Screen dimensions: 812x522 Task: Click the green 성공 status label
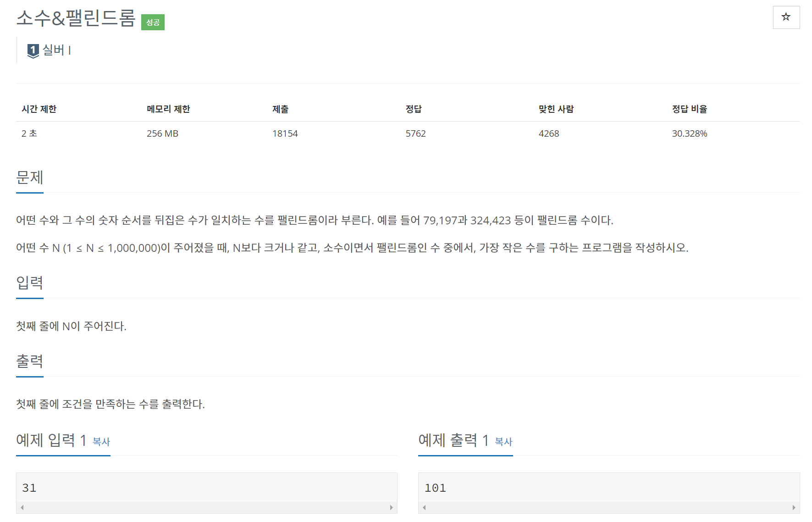(x=153, y=22)
